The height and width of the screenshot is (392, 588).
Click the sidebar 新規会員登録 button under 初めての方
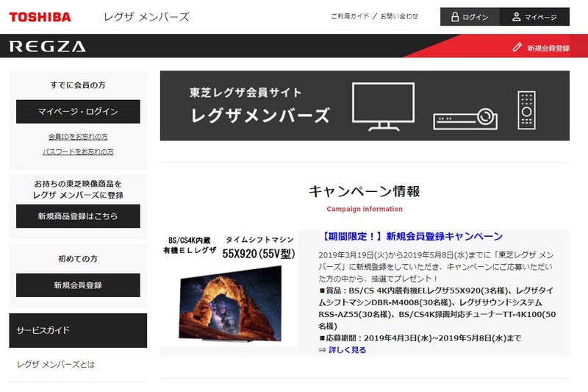78,285
